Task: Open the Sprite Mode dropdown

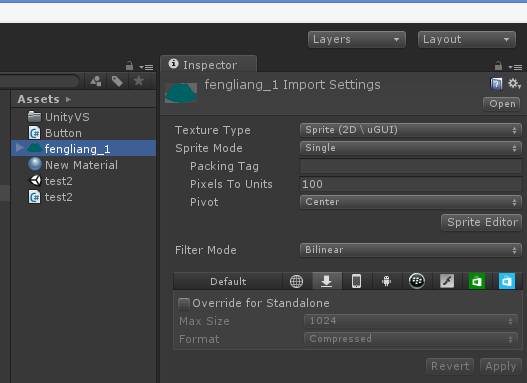Action: tap(411, 148)
